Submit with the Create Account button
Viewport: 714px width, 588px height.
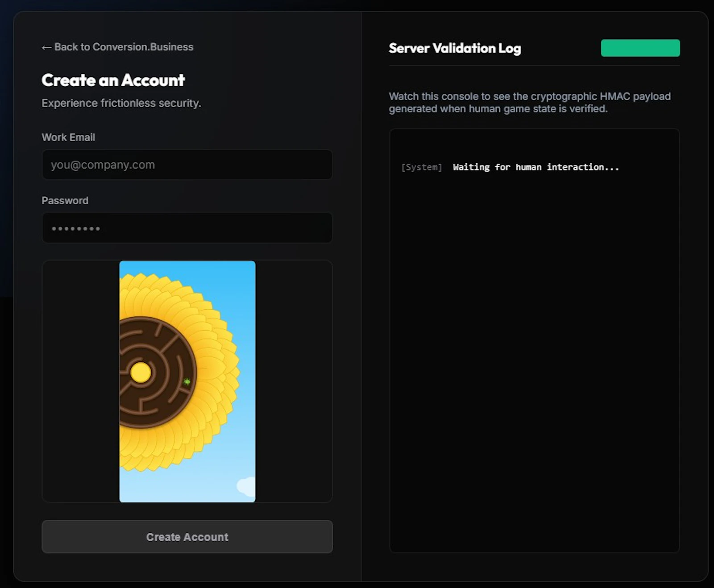(187, 537)
